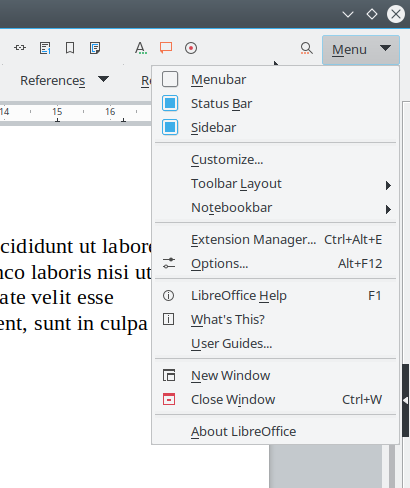Click the Bookmark icon in the toolbar
This screenshot has height=488, width=410.
click(x=70, y=48)
